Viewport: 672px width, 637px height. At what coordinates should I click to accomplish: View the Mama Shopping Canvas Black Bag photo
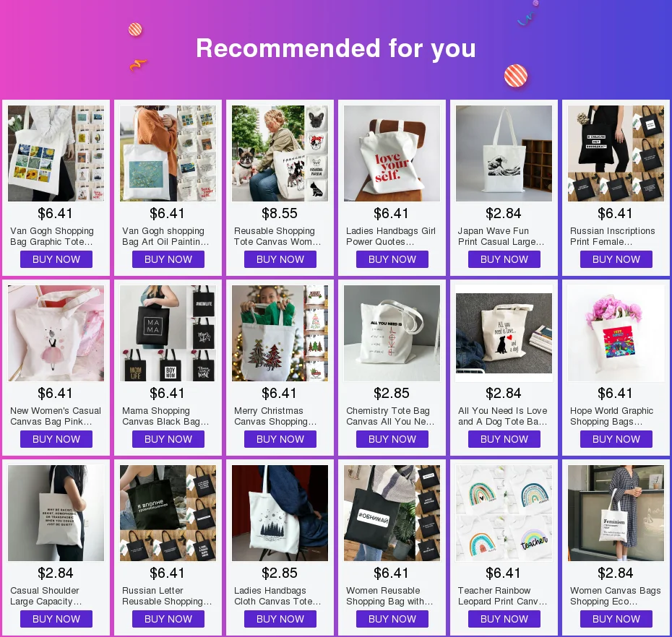pyautogui.click(x=168, y=333)
